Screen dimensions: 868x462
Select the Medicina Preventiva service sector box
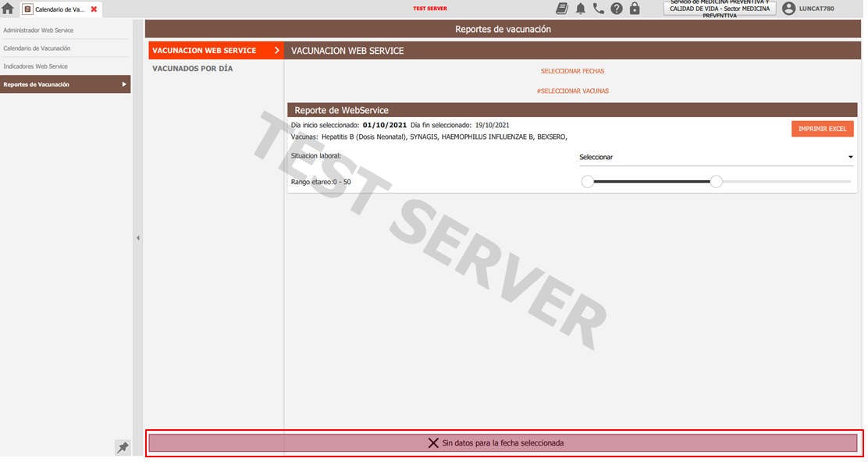(719, 9)
